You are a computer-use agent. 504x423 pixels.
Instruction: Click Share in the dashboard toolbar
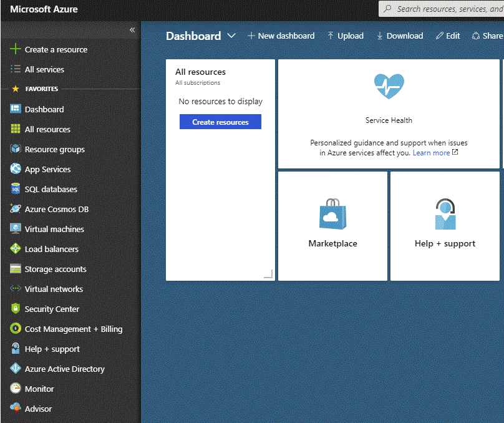click(x=488, y=36)
